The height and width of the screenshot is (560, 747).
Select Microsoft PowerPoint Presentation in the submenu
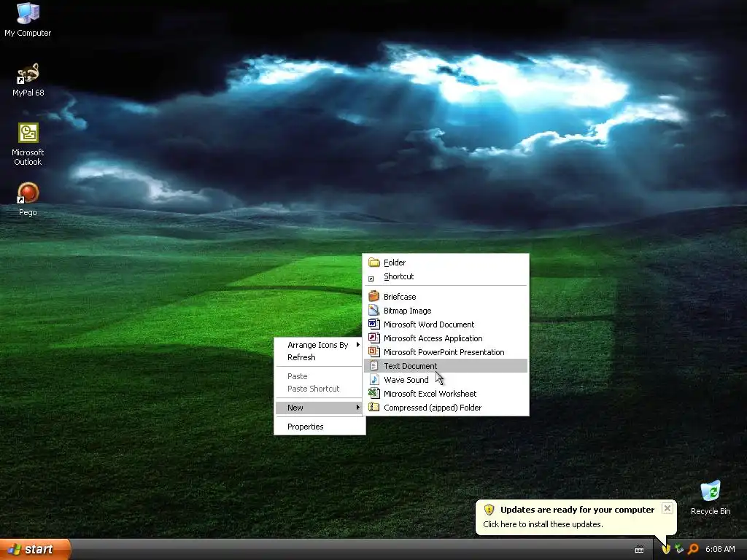(446, 352)
